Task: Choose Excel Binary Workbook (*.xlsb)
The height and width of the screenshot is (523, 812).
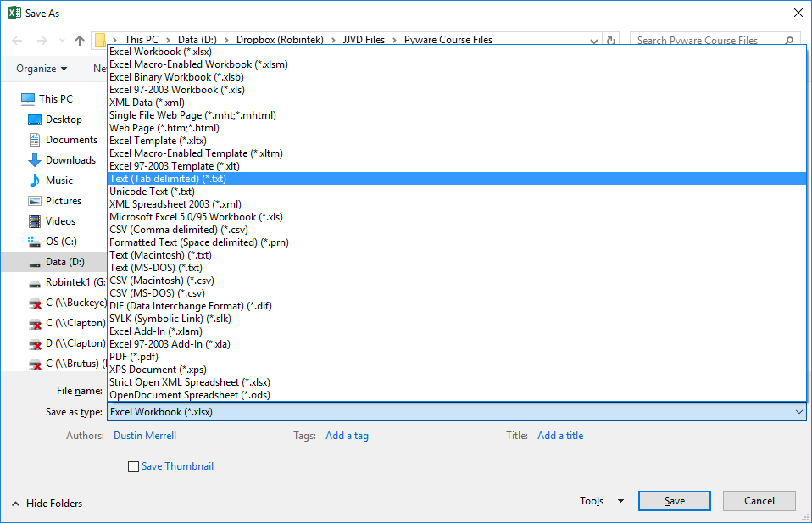Action: tap(457, 77)
